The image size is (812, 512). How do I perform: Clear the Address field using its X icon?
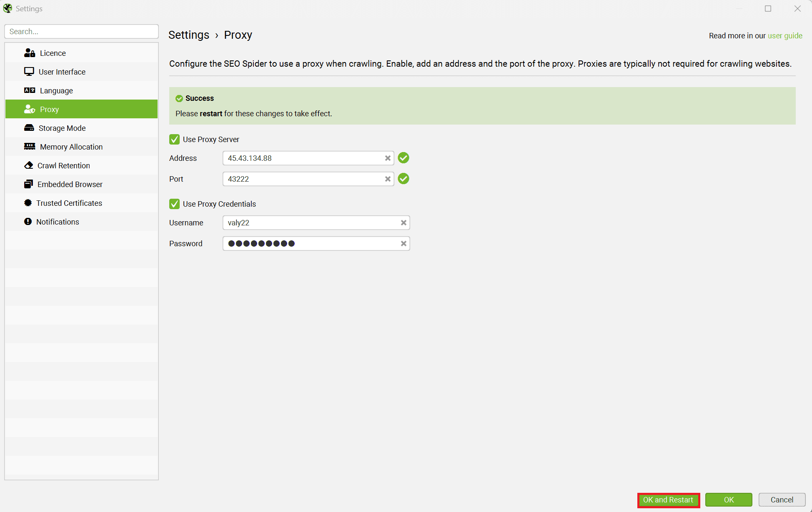[x=388, y=158]
